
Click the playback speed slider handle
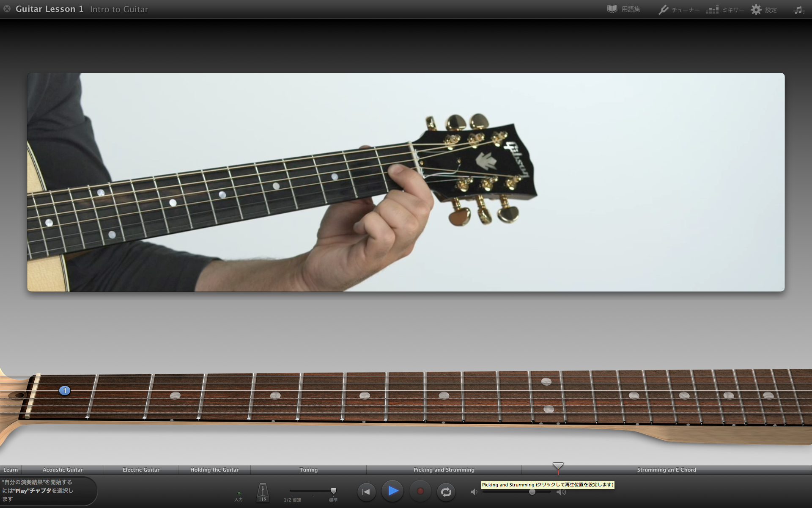click(334, 491)
